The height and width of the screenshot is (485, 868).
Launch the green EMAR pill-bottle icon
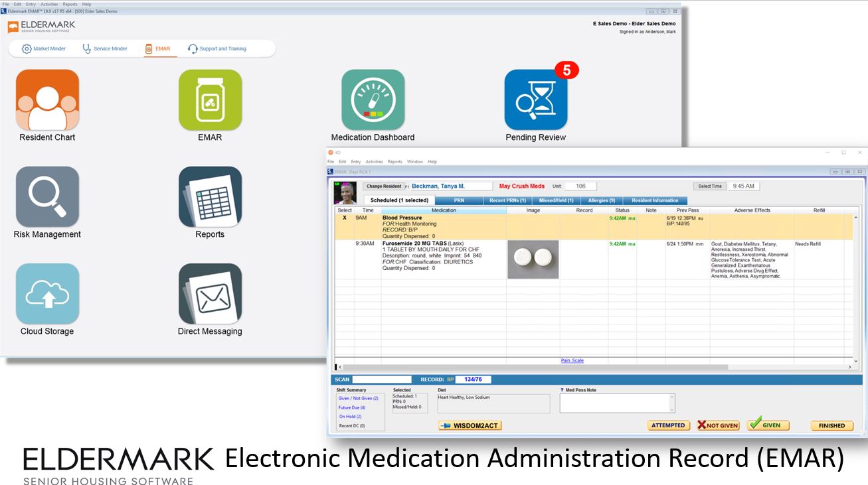pyautogui.click(x=210, y=100)
